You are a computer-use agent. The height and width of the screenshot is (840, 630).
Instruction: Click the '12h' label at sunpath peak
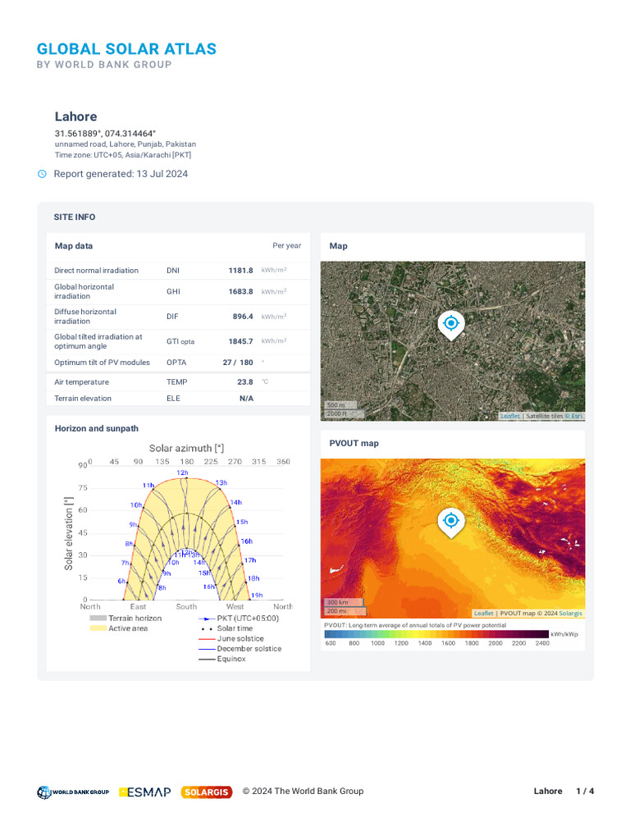click(x=183, y=473)
